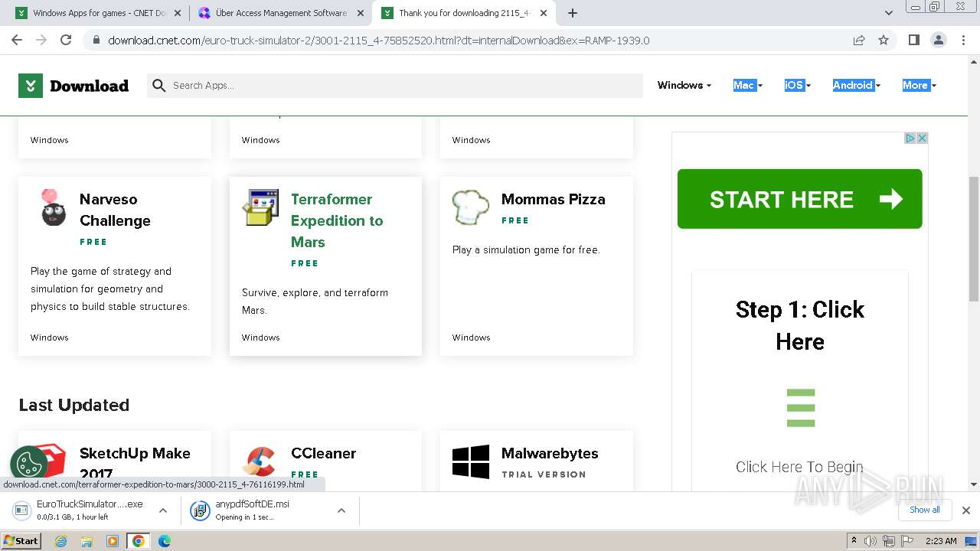Click the volume icon in system tray

coord(871,541)
